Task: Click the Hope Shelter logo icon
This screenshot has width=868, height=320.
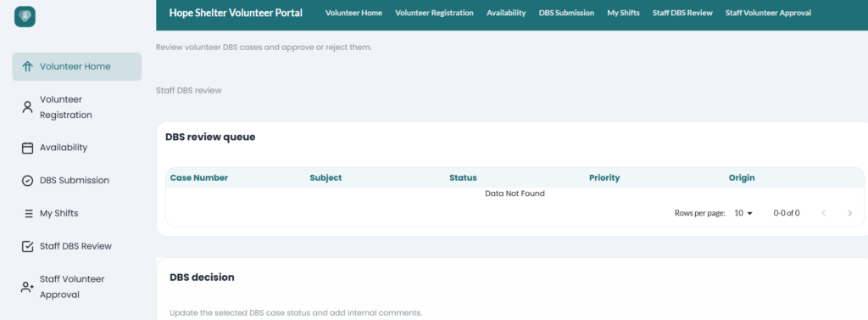Action: [x=25, y=17]
